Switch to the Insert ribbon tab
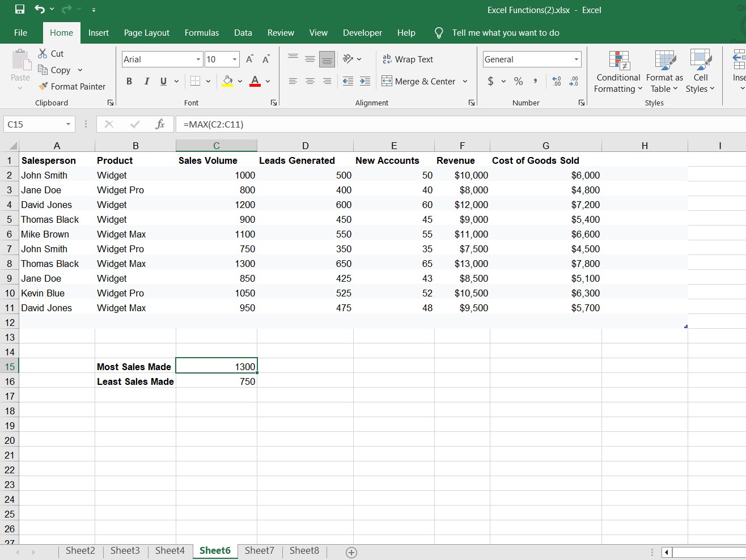Screen dimensions: 746x560 click(99, 32)
